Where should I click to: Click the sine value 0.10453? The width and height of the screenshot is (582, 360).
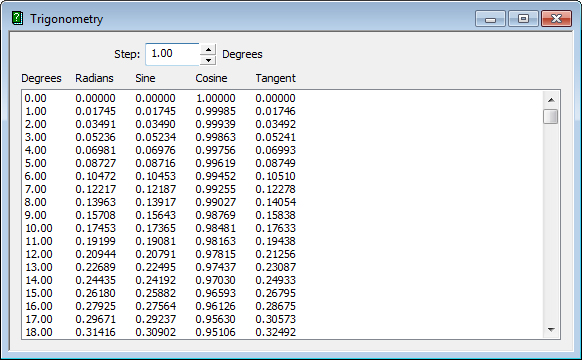[x=156, y=176]
